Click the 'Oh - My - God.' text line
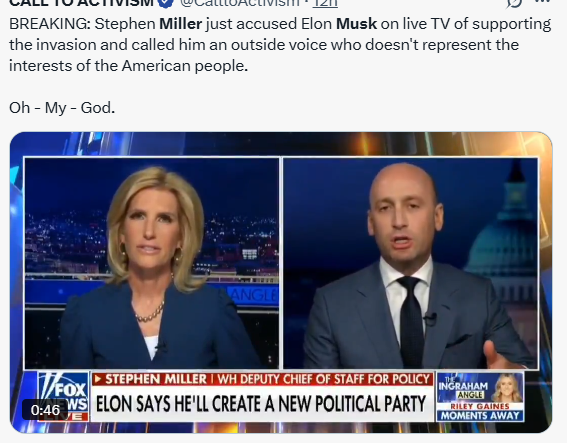 point(62,108)
